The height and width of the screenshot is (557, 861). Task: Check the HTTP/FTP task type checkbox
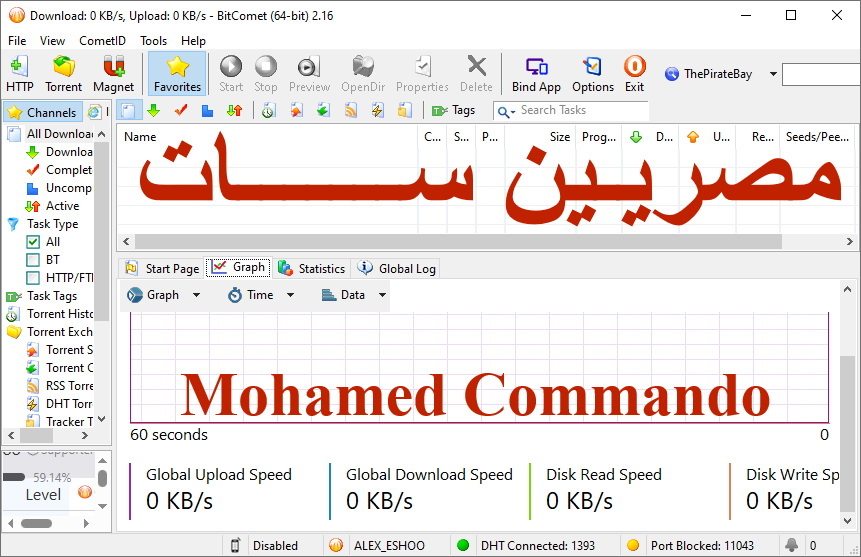(x=33, y=278)
